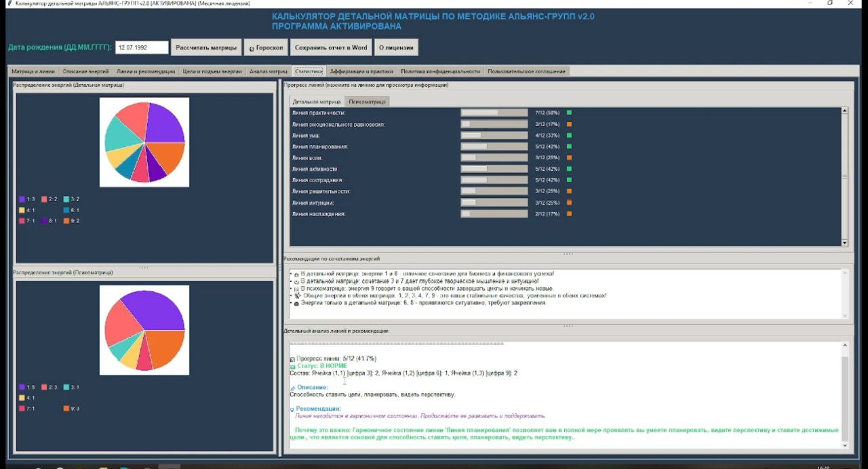Viewport: 868px width, 469px height.
Task: Open the 'Политика конфиденциальности' tab
Action: click(x=440, y=71)
